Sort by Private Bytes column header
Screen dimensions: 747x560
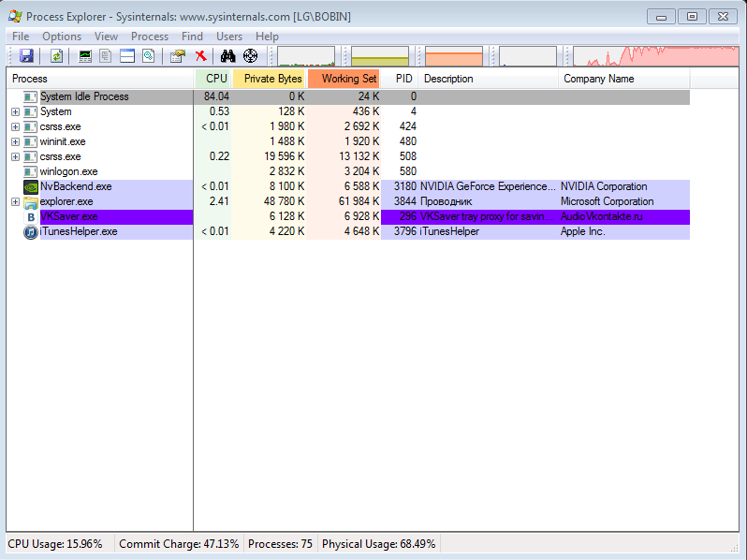click(x=269, y=79)
